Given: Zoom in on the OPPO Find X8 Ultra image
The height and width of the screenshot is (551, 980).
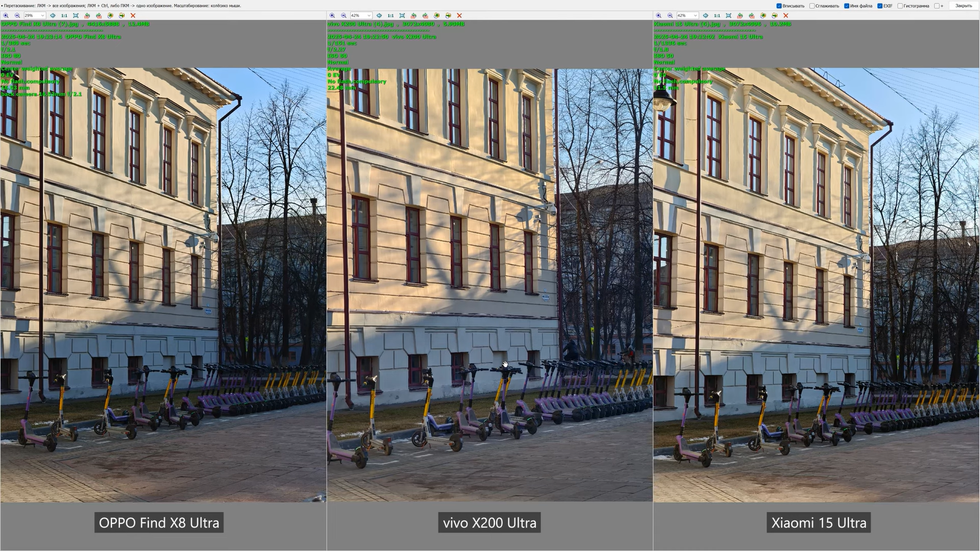Looking at the screenshot, I should click(6, 15).
